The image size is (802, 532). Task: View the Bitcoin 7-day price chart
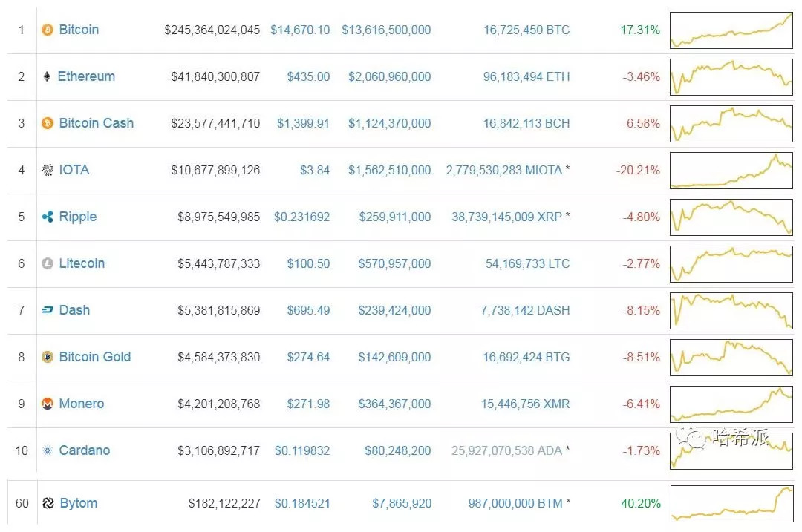(x=731, y=30)
